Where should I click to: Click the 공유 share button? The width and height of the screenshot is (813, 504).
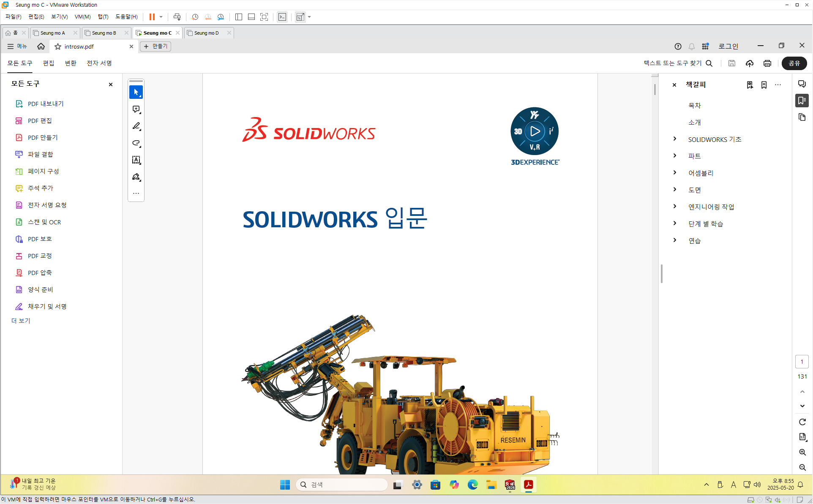[x=794, y=63]
